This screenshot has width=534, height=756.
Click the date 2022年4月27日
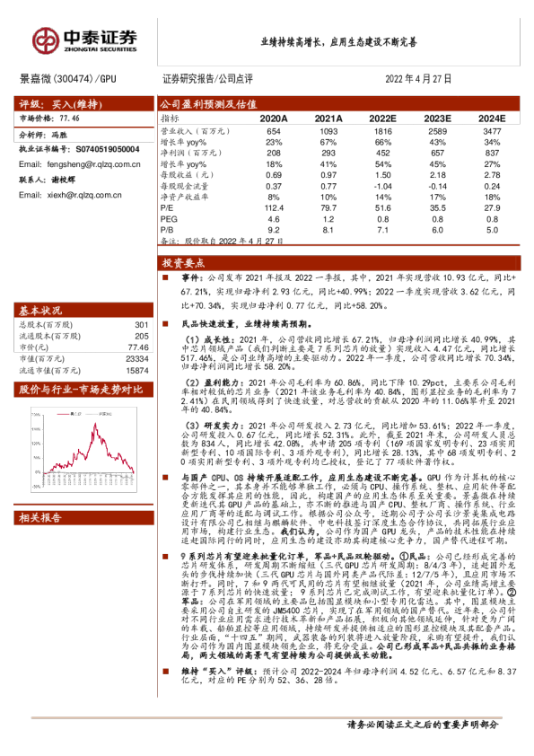coord(418,79)
